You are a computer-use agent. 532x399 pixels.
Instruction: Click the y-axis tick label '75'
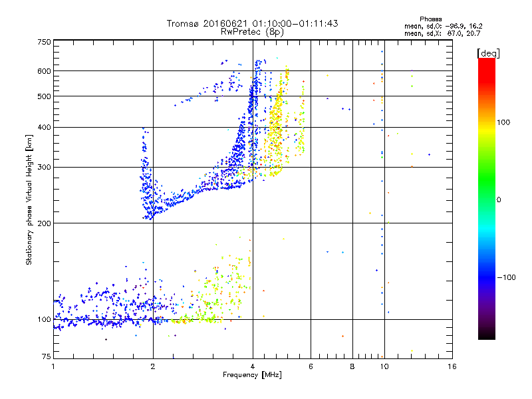(47, 356)
